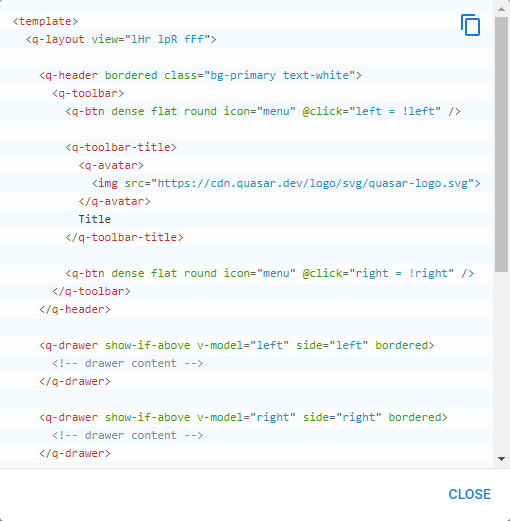Click the q-layout view="lHr lpR fFf" line
The height and width of the screenshot is (521, 510).
click(x=121, y=39)
